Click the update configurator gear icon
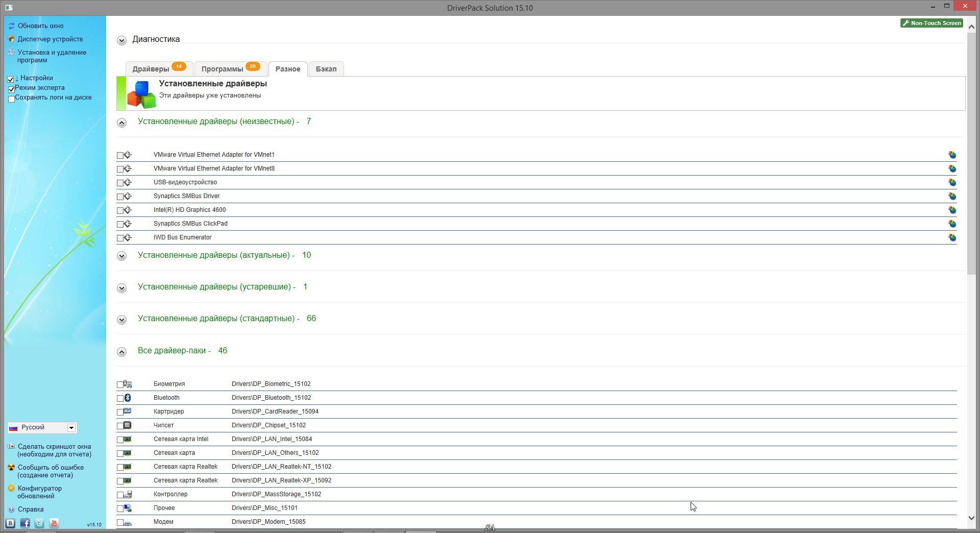 pos(11,489)
